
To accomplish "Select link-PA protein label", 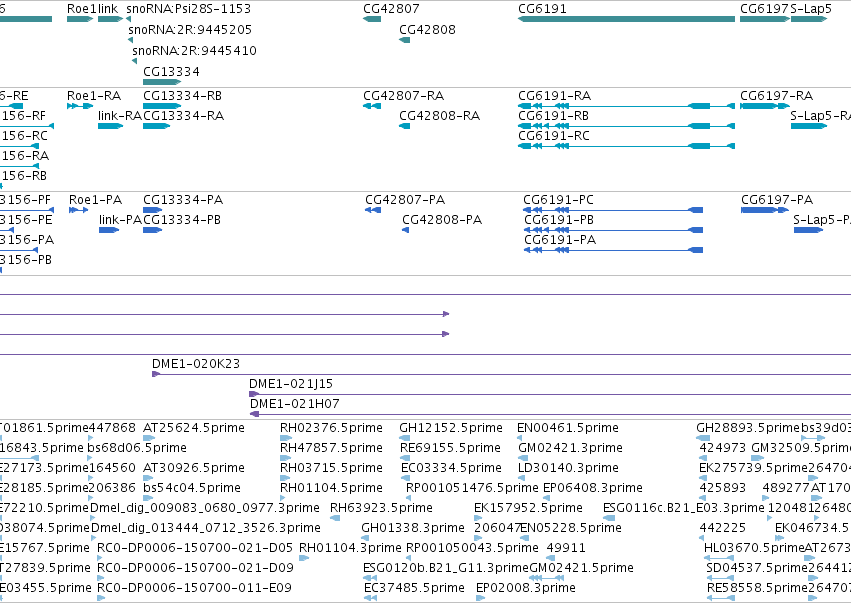I will point(120,220).
